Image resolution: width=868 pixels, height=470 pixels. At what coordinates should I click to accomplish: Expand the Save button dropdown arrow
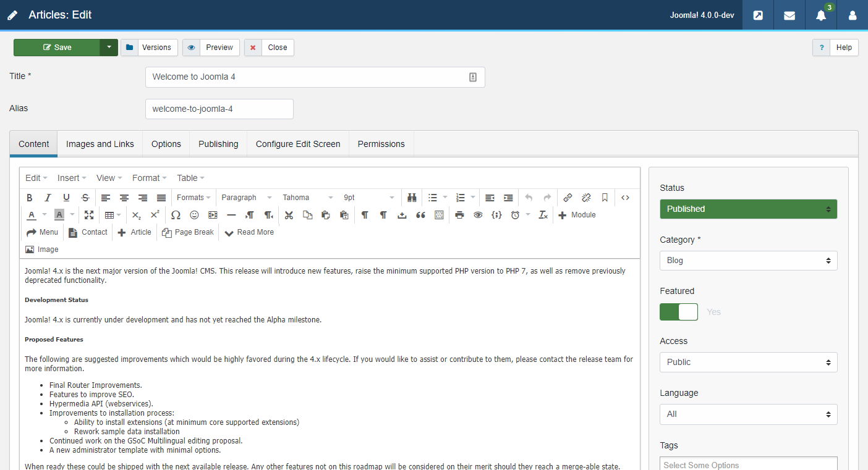tap(109, 48)
